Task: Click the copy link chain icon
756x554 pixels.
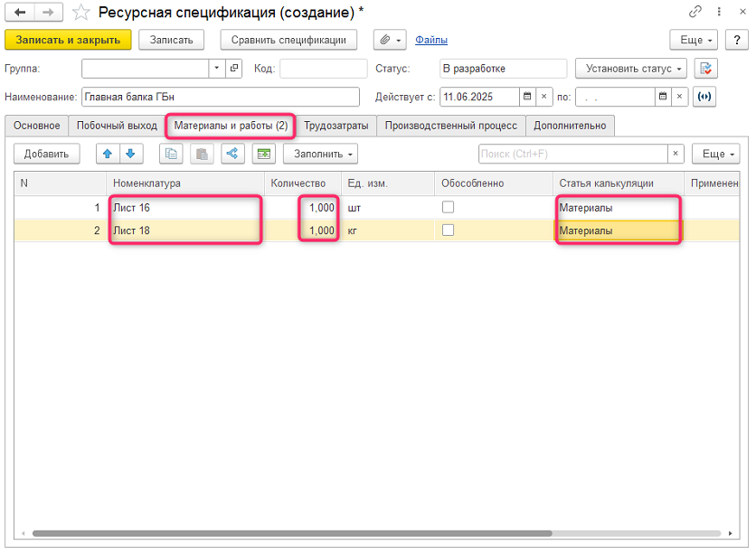Action: 695,12
